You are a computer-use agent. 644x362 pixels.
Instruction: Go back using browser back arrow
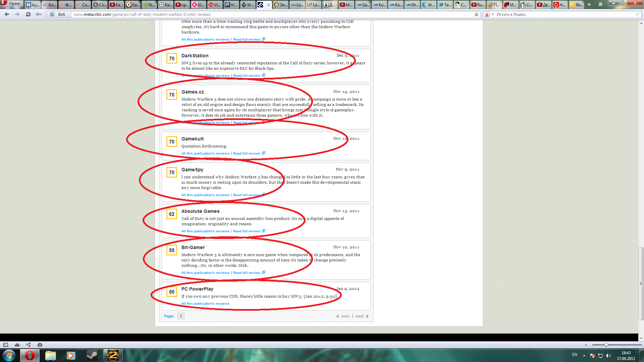(7, 14)
